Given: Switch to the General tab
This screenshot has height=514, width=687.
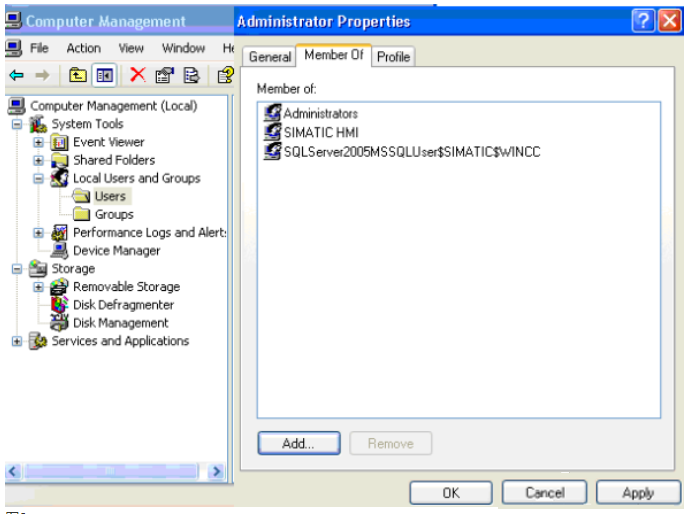Looking at the screenshot, I should tap(269, 57).
